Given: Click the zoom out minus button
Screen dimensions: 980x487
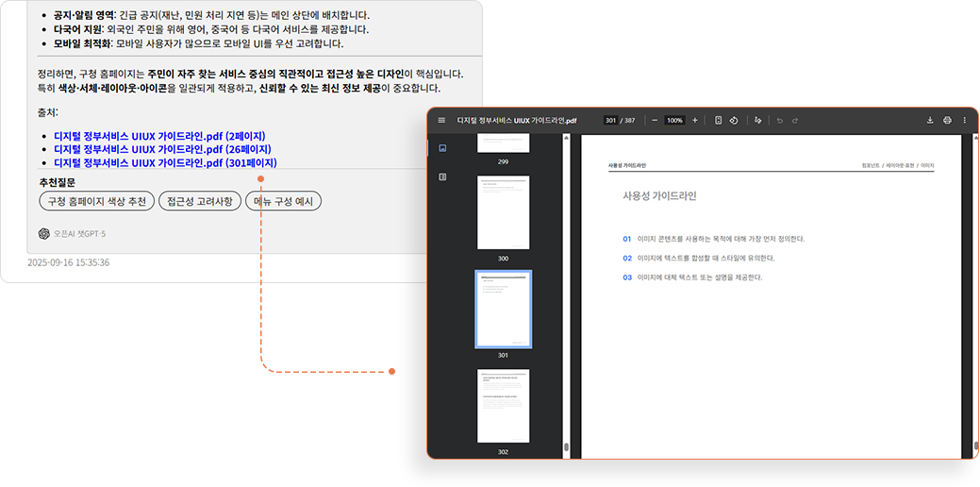Looking at the screenshot, I should tap(654, 121).
